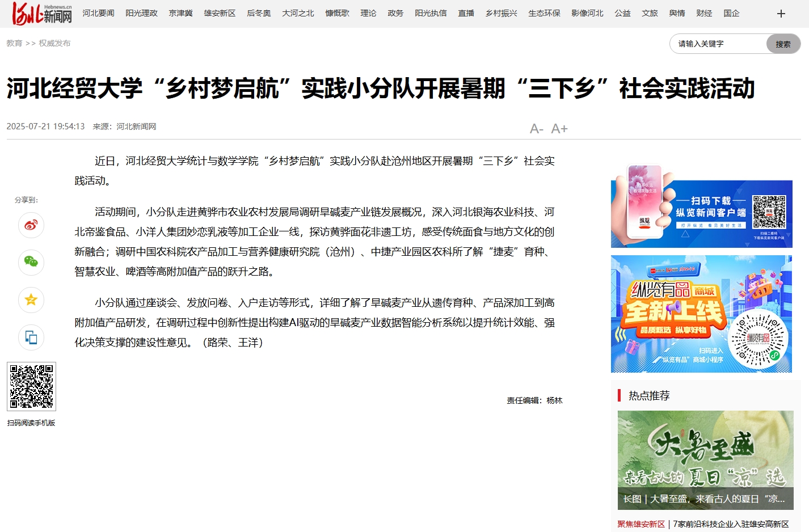809x532 pixels.
Task: Open the 聚焦雄安新区 news link
Action: pos(641,524)
